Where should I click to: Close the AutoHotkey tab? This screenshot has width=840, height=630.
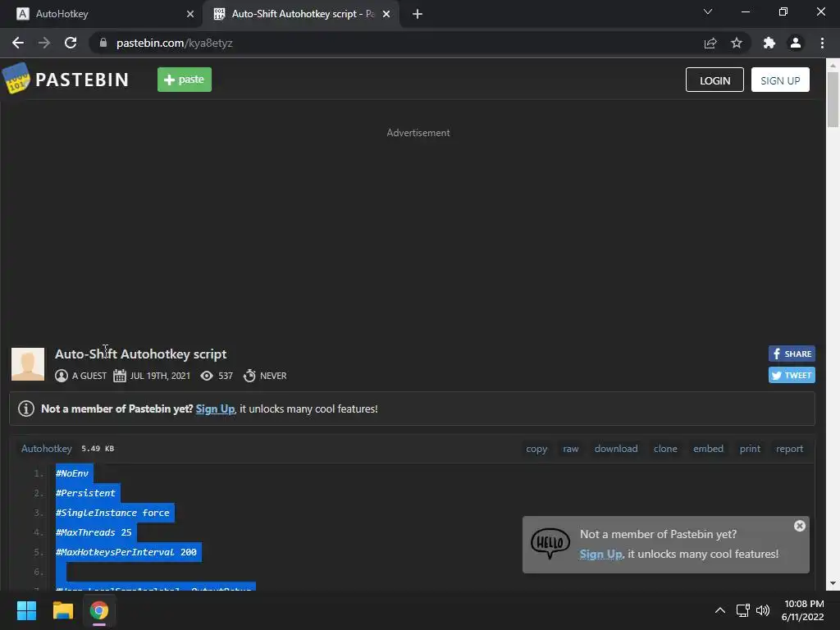[190, 14]
